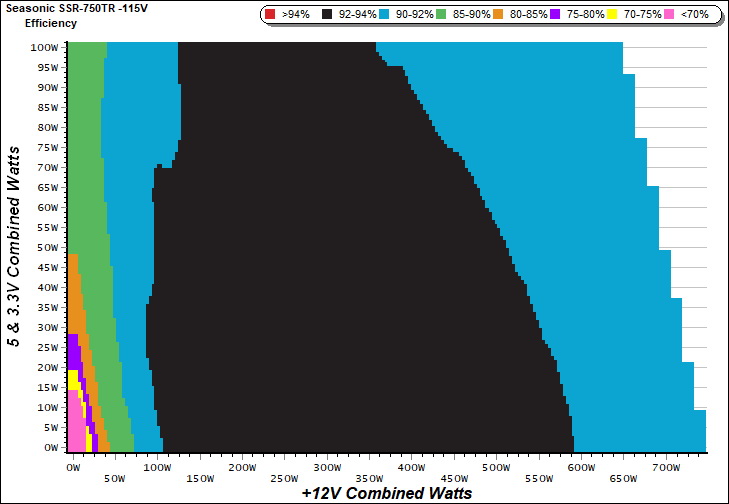Click the green band on chart's left side
729x504 pixels.
88,150
